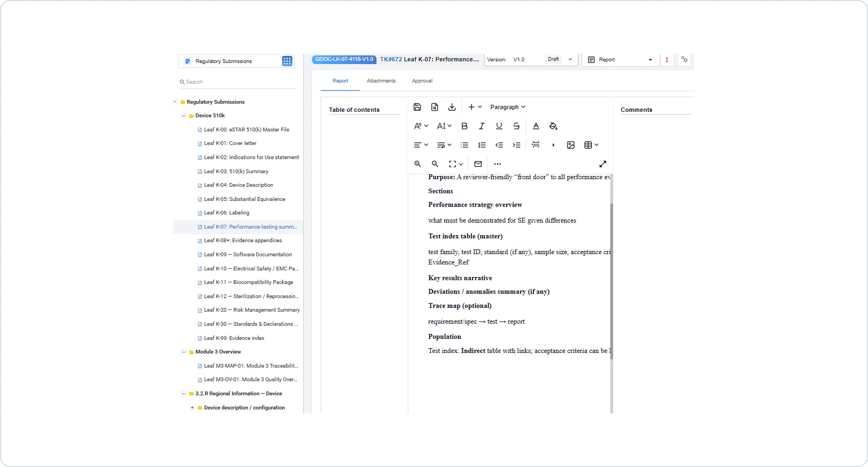Collapse the Module 3 Overview folder
The width and height of the screenshot is (868, 467).
184,352
